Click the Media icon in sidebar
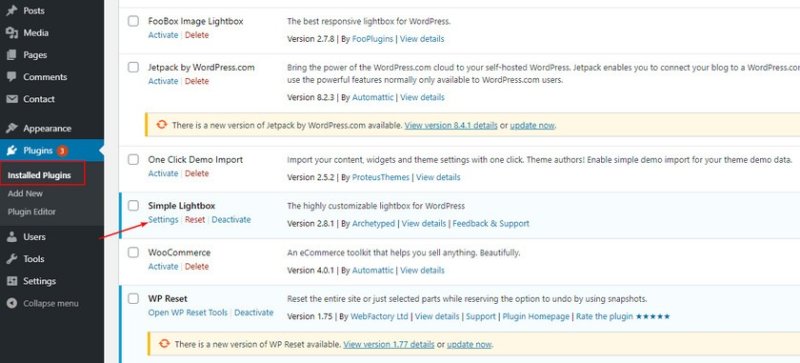 coord(12,33)
